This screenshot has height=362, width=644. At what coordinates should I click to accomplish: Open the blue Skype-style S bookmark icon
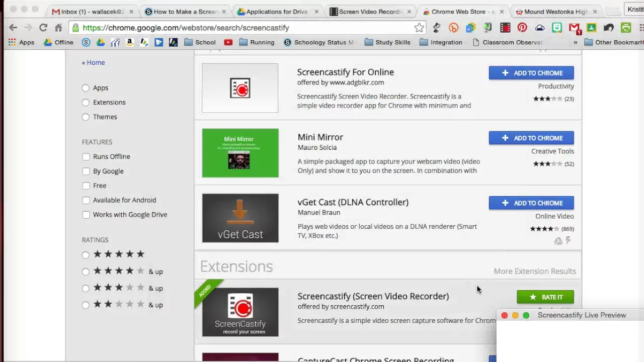point(86,42)
